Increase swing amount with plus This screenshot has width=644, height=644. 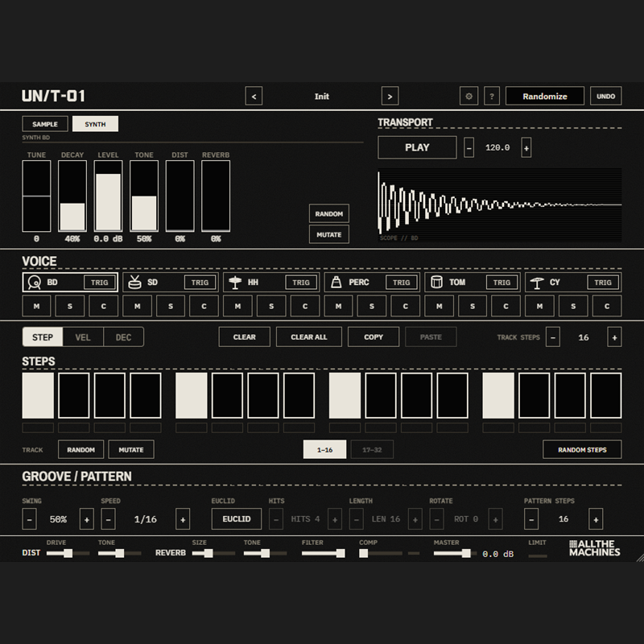87,519
